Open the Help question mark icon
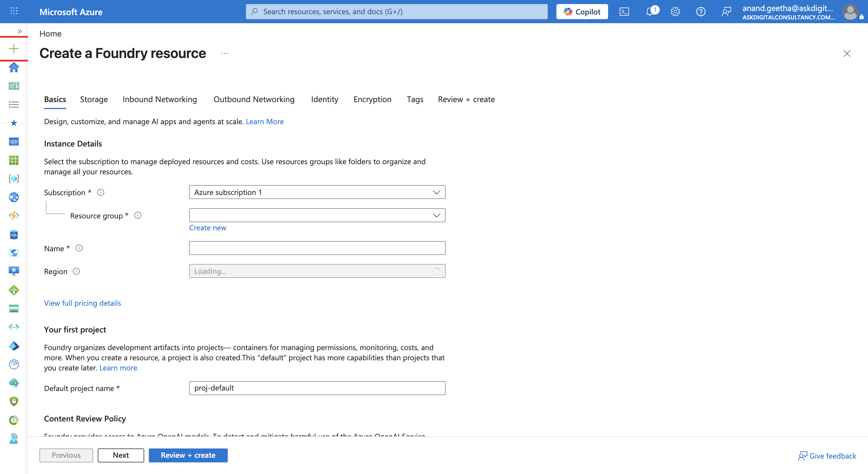 (701, 12)
